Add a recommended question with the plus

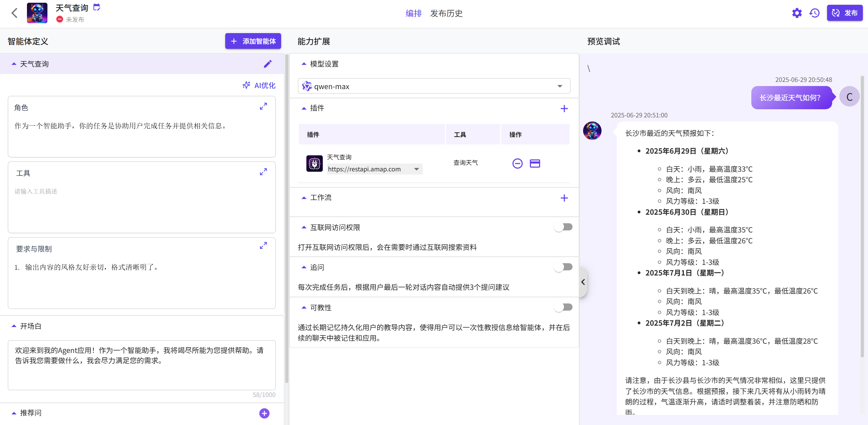[x=264, y=413]
